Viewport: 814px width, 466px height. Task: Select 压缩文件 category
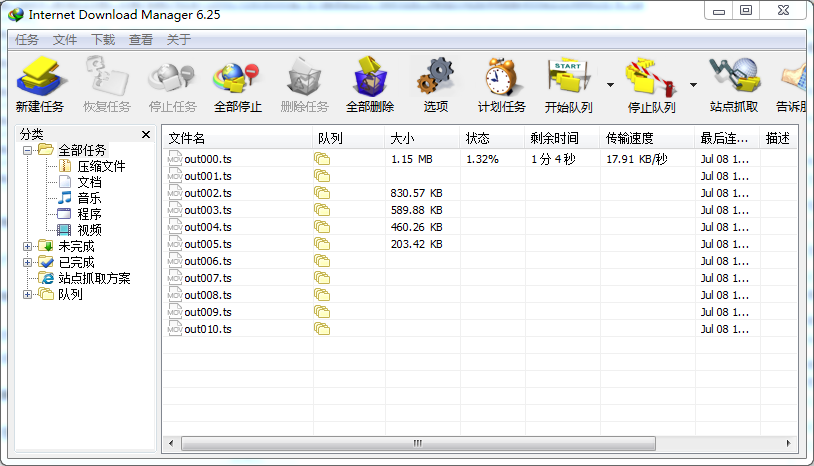(x=101, y=167)
